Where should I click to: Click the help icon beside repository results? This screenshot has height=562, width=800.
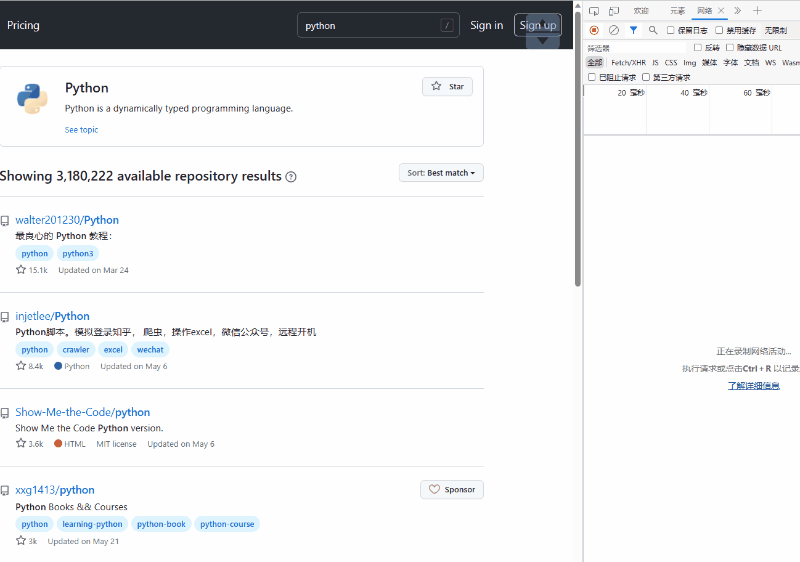tap(291, 177)
